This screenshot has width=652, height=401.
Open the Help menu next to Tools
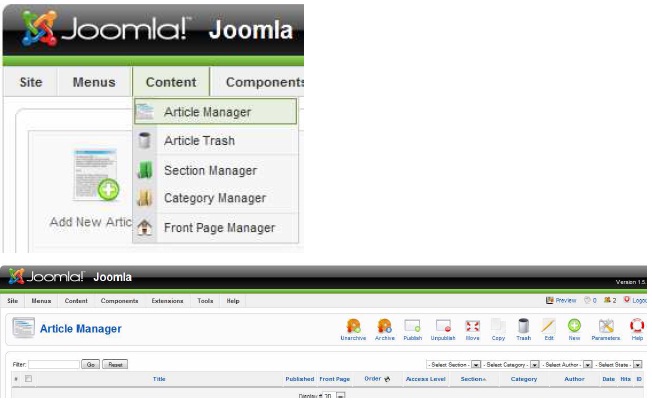pyautogui.click(x=233, y=301)
